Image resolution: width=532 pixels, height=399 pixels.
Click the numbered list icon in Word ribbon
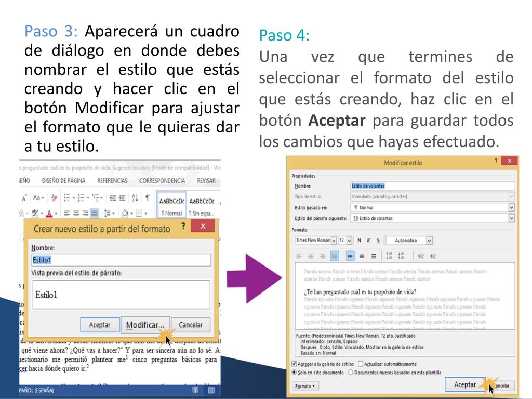81,197
